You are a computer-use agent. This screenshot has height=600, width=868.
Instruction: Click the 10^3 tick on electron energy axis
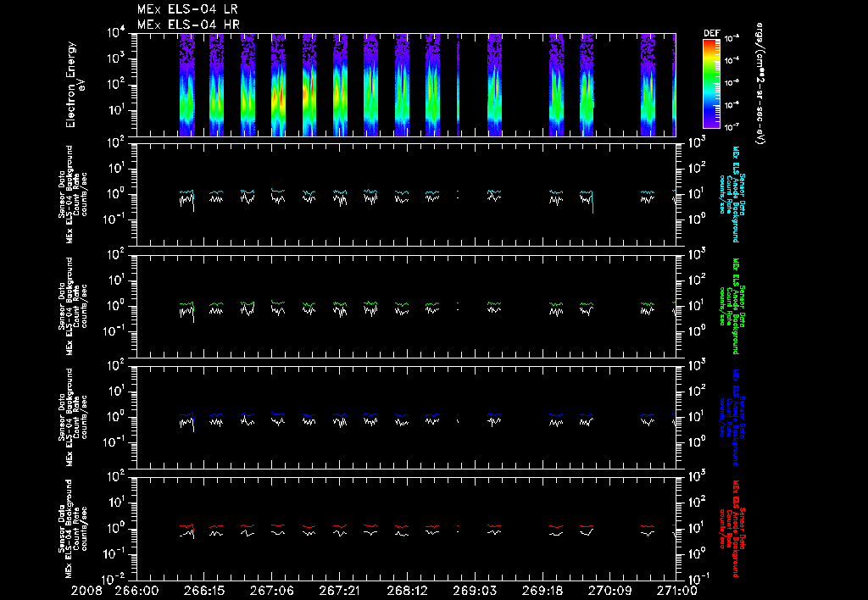click(116, 58)
